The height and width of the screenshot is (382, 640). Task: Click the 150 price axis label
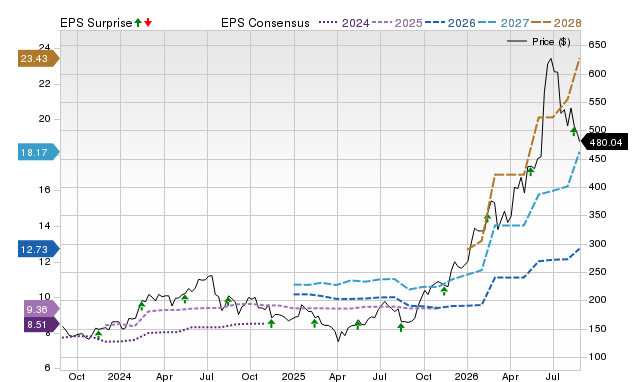pyautogui.click(x=597, y=329)
